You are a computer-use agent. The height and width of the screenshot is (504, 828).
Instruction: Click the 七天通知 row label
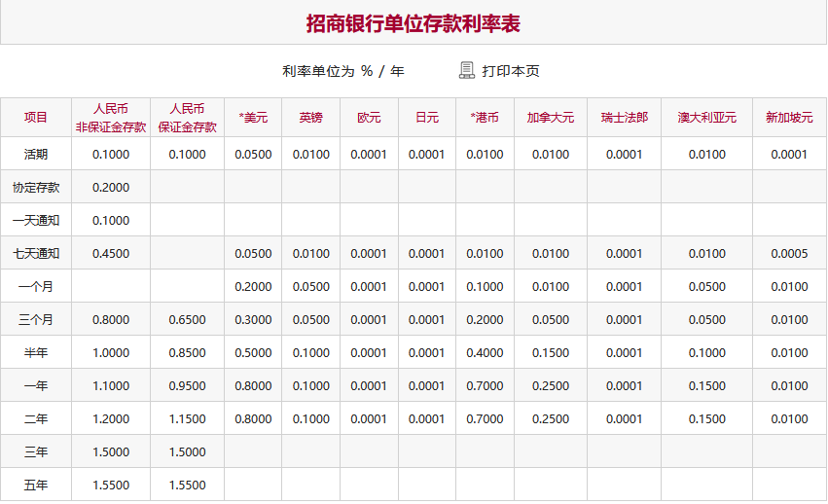(36, 254)
